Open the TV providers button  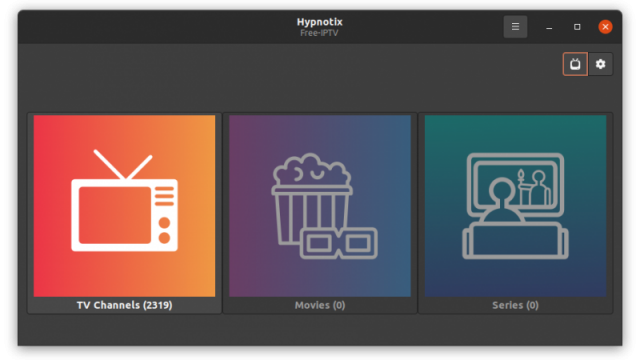tap(575, 64)
